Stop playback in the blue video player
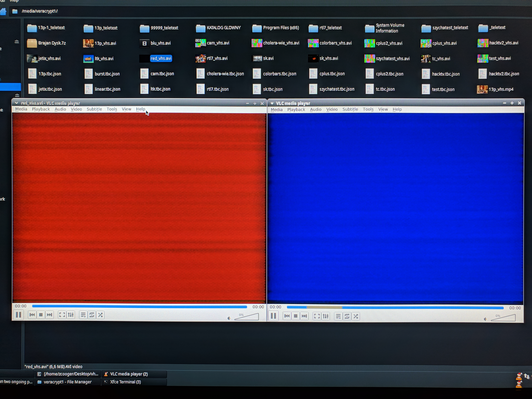Screen dimensions: 532x399 296,316
